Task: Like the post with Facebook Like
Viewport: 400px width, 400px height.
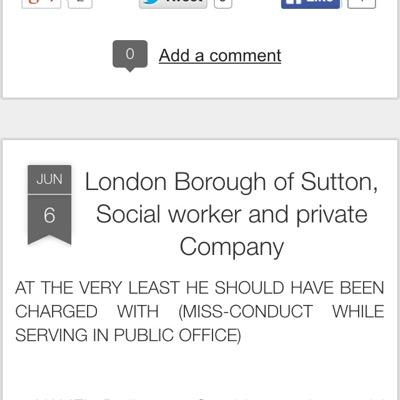Action: point(310,3)
